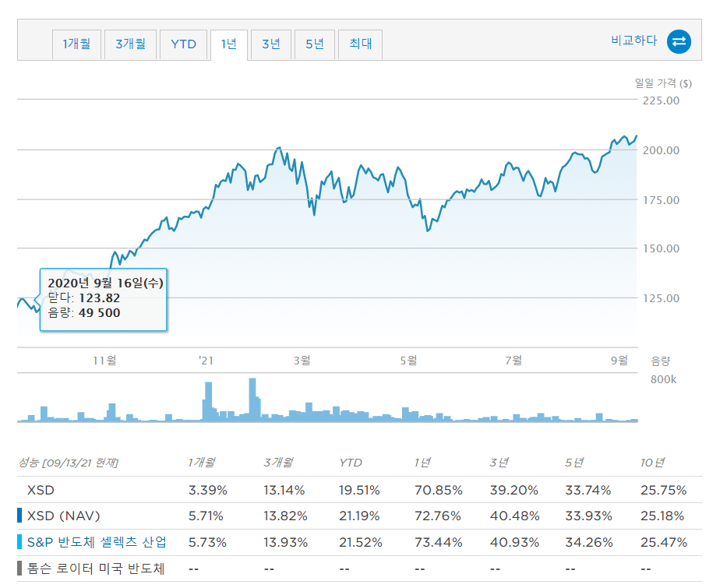
Task: Click the tallest volume bar near February
Action: click(252, 399)
